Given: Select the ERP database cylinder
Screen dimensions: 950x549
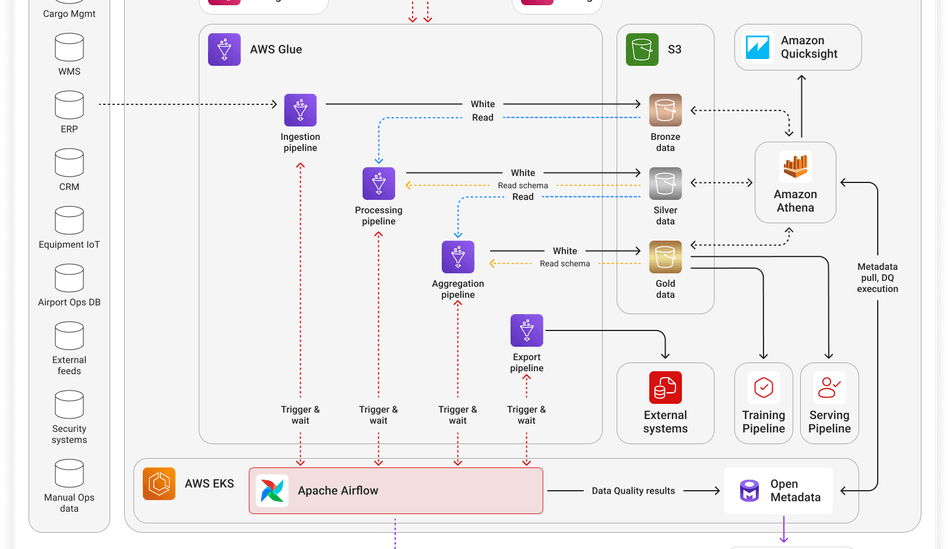Looking at the screenshot, I should click(x=69, y=104).
